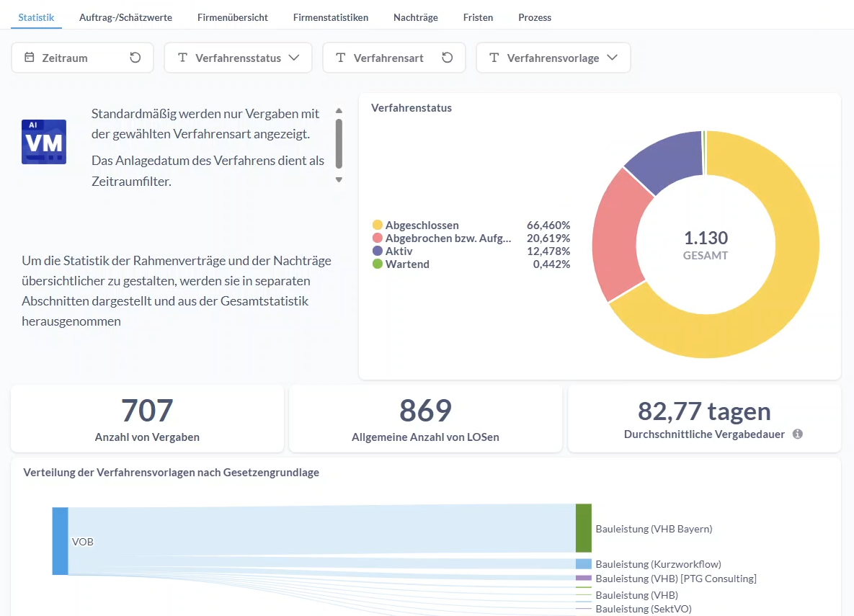The image size is (854, 616).
Task: Click the text-type icon in Verfahrensart filter
Action: click(340, 57)
